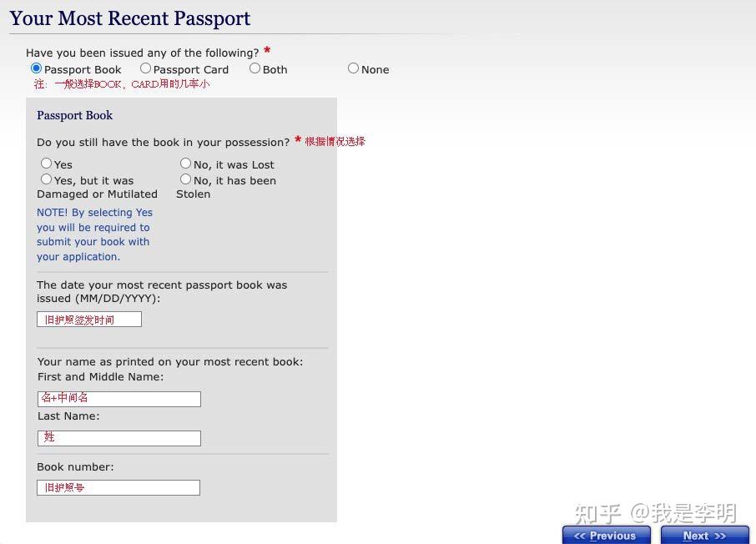Click the red annotation beside possession question

(x=335, y=141)
